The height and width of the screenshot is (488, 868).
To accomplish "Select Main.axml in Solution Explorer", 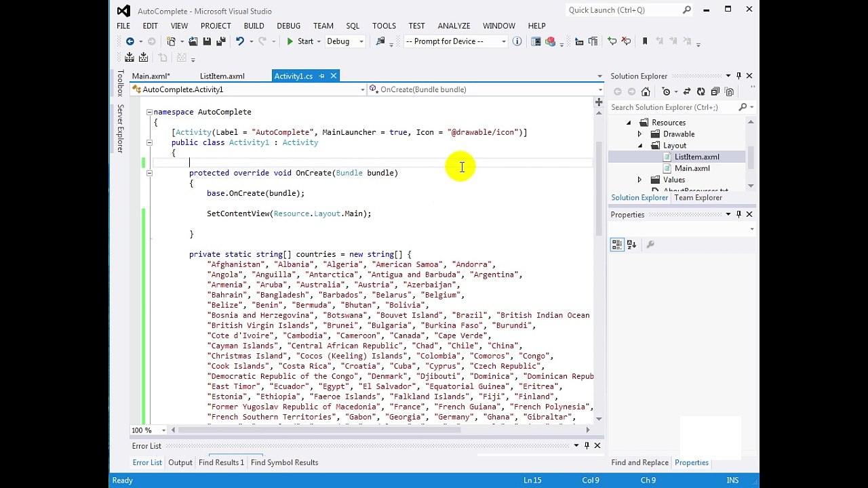I will [692, 168].
